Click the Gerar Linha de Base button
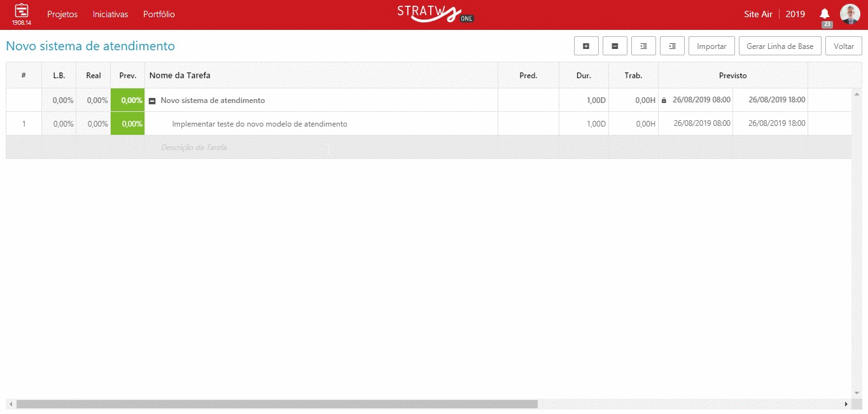The height and width of the screenshot is (414, 868). (780, 46)
